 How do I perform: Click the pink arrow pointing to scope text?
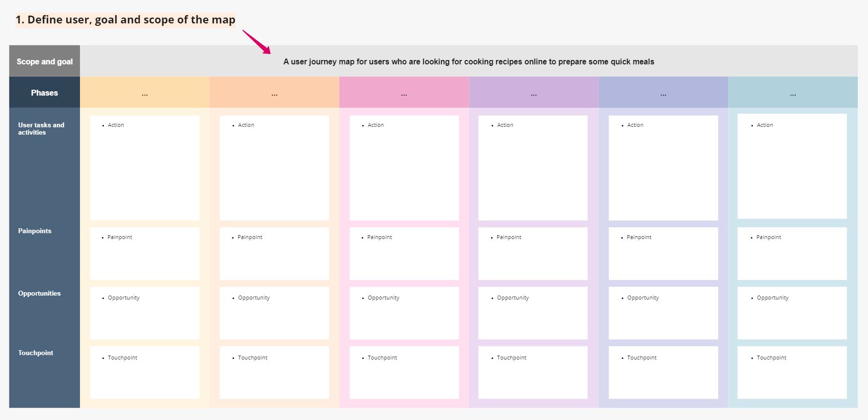tap(256, 42)
